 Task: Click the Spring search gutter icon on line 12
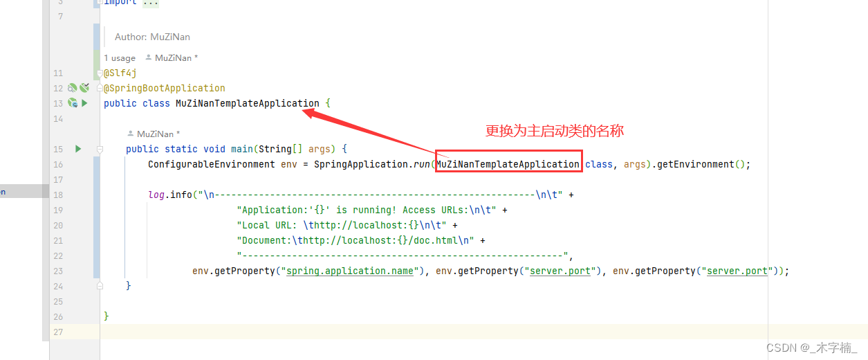click(72, 88)
